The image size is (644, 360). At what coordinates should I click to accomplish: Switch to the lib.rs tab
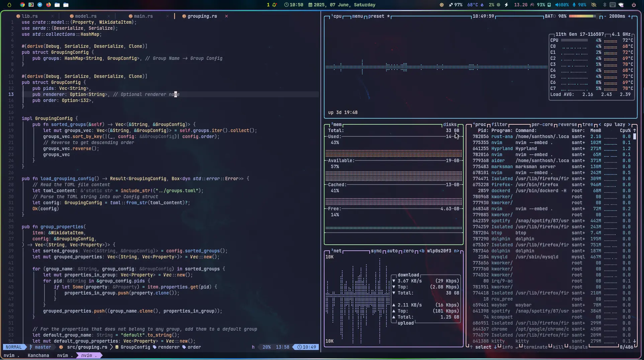27,16
